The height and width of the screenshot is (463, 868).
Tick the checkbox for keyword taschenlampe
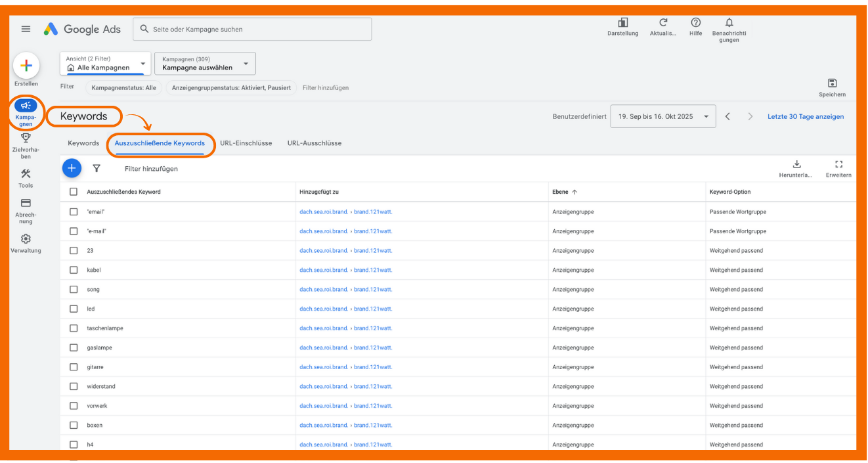point(74,328)
